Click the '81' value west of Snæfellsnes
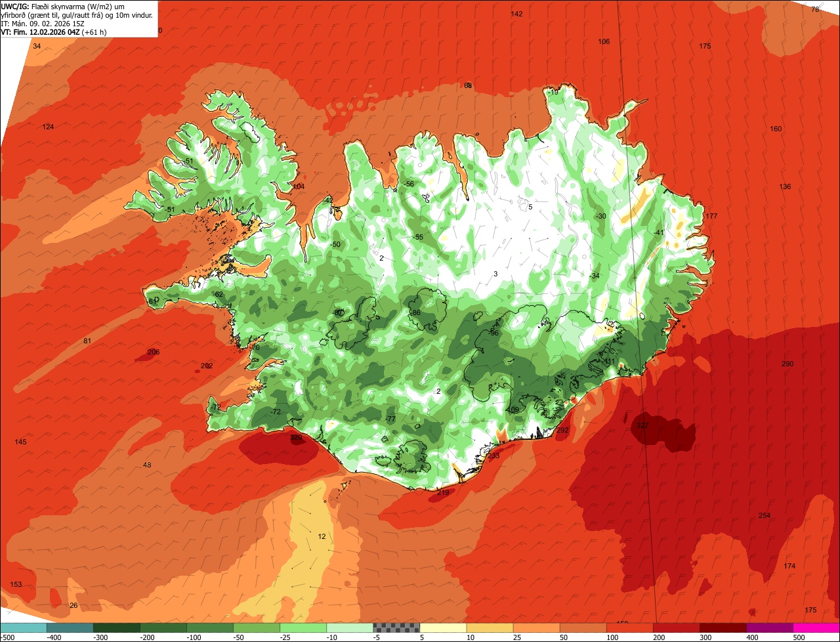The width and height of the screenshot is (840, 642). click(87, 341)
